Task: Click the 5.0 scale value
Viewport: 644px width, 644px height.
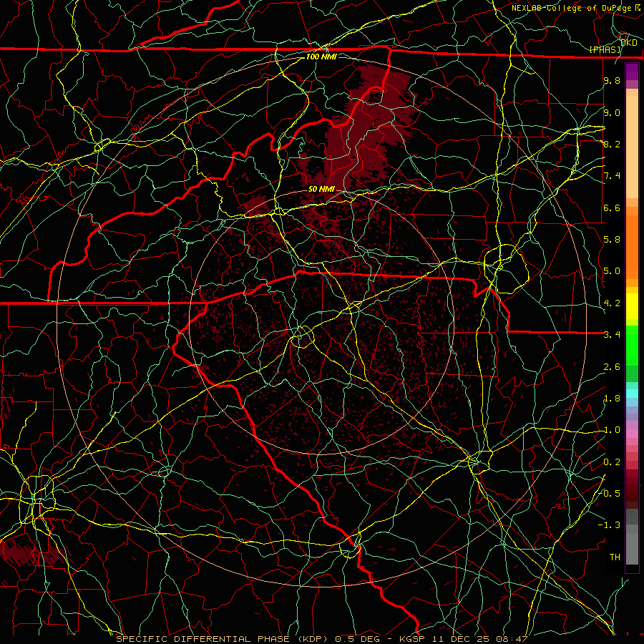Action: [x=612, y=271]
